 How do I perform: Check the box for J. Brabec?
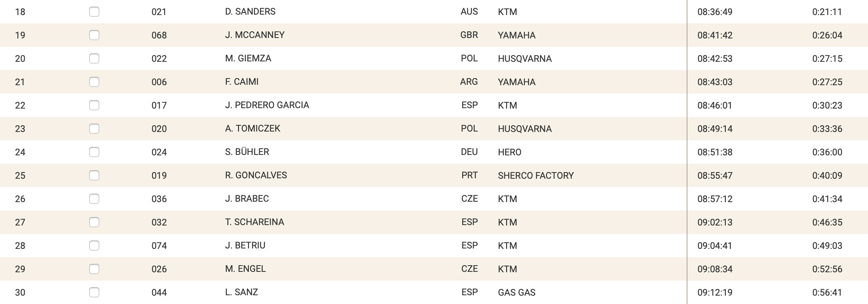click(x=94, y=199)
